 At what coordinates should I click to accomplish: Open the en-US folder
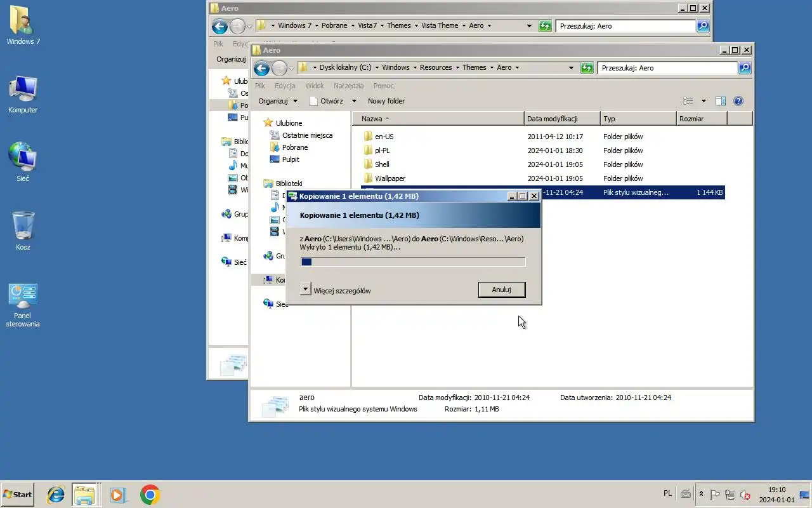384,137
